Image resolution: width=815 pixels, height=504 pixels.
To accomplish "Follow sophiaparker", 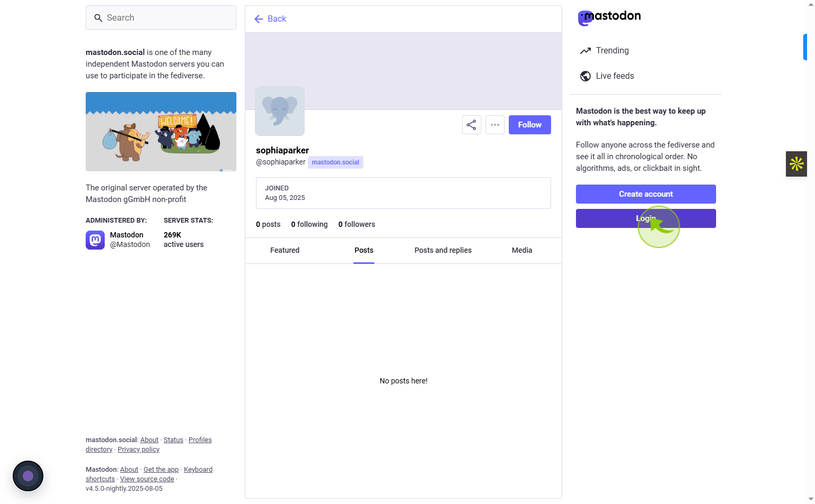I will pyautogui.click(x=529, y=125).
